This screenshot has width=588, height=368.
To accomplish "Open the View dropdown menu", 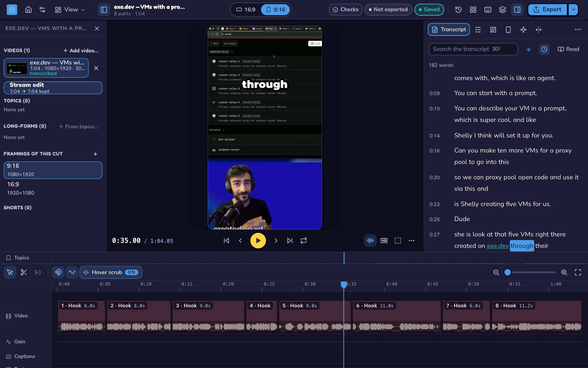I will click(70, 9).
